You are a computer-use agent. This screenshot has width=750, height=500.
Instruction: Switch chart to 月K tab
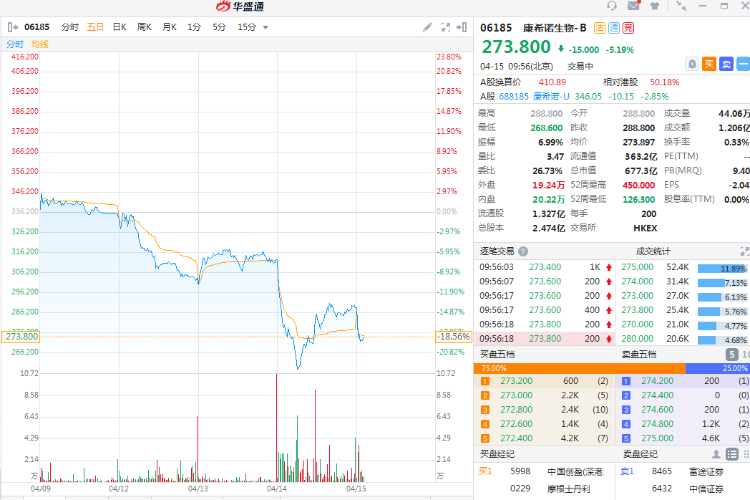(169, 27)
